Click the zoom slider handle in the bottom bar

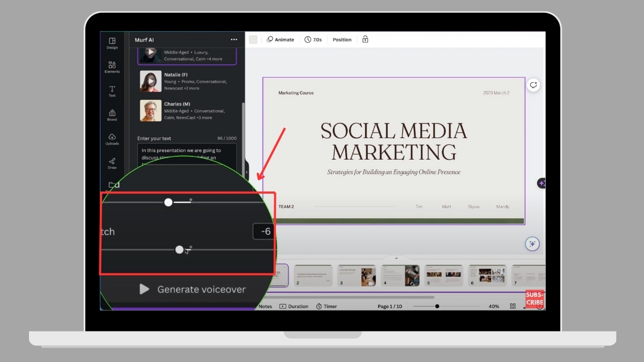pyautogui.click(x=437, y=306)
